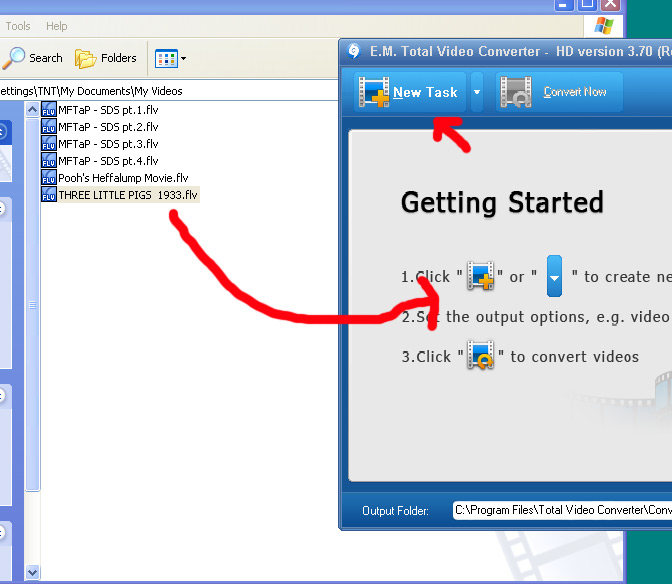This screenshot has width=672, height=584.
Task: Click the scrollbar thumb in Explorer's side pane
Action: click(x=32, y=305)
